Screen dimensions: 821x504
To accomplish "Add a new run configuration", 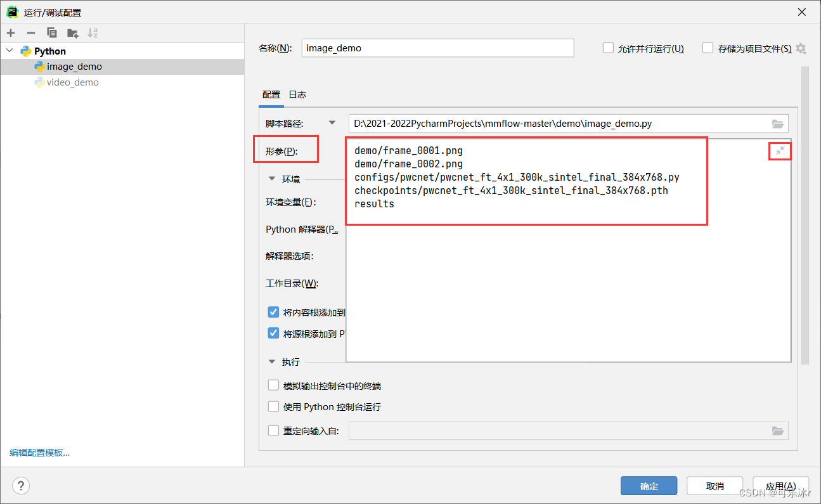I will [x=10, y=32].
